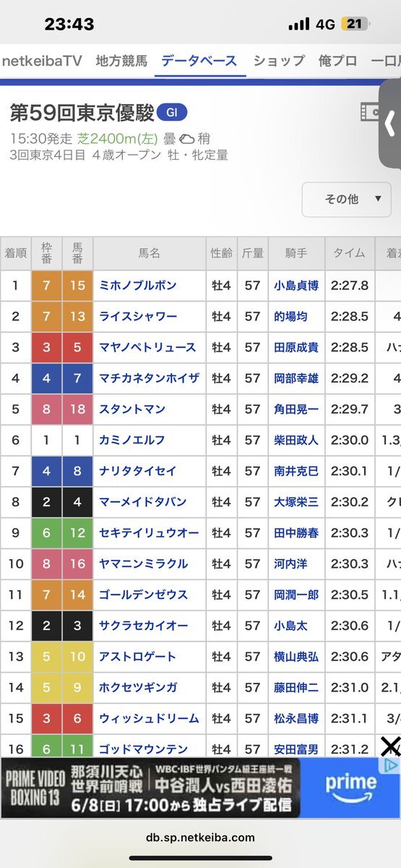Viewport: 401px width, 868px height.
Task: Open the side panel chevron handle
Action: click(390, 124)
